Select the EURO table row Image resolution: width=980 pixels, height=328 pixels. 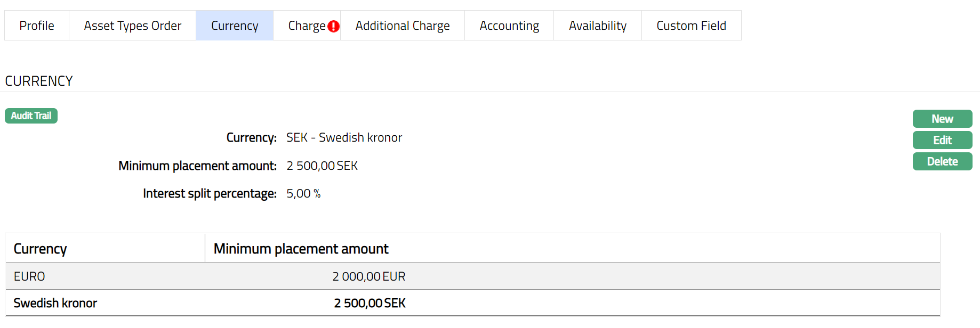29,276
